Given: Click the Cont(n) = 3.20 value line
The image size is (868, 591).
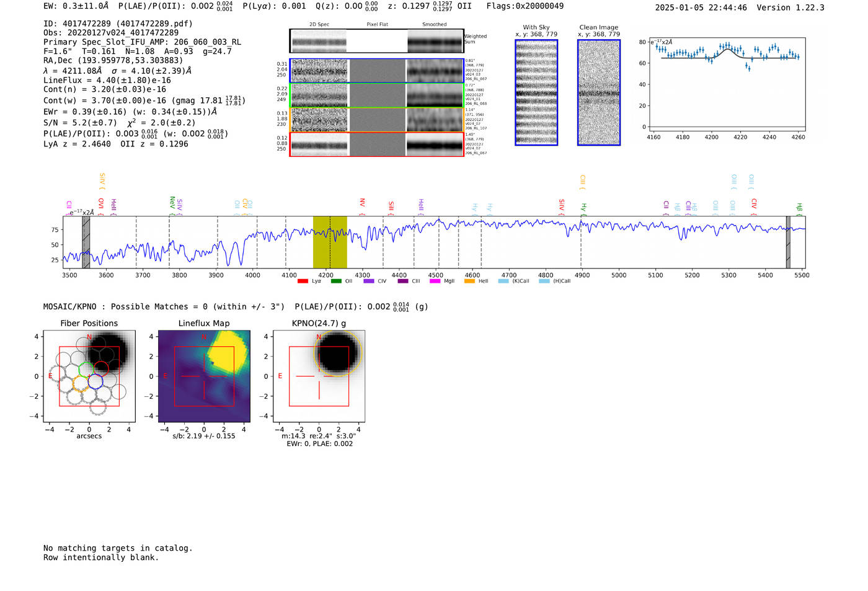Looking at the screenshot, I should pos(105,89).
